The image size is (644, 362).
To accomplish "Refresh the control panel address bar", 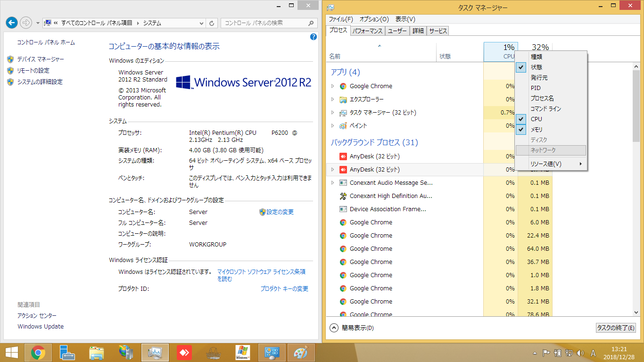I will tap(212, 23).
